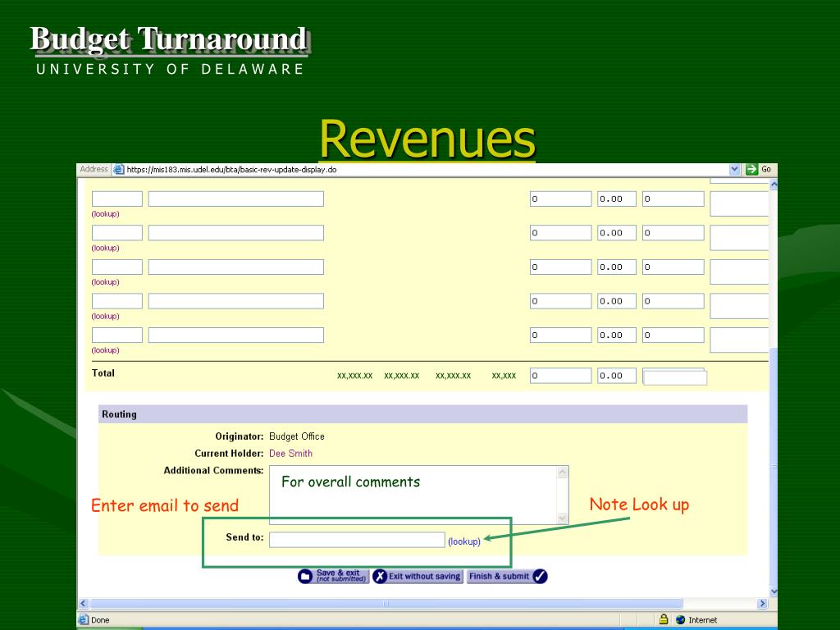Click the Internet zone globe icon

[680, 620]
